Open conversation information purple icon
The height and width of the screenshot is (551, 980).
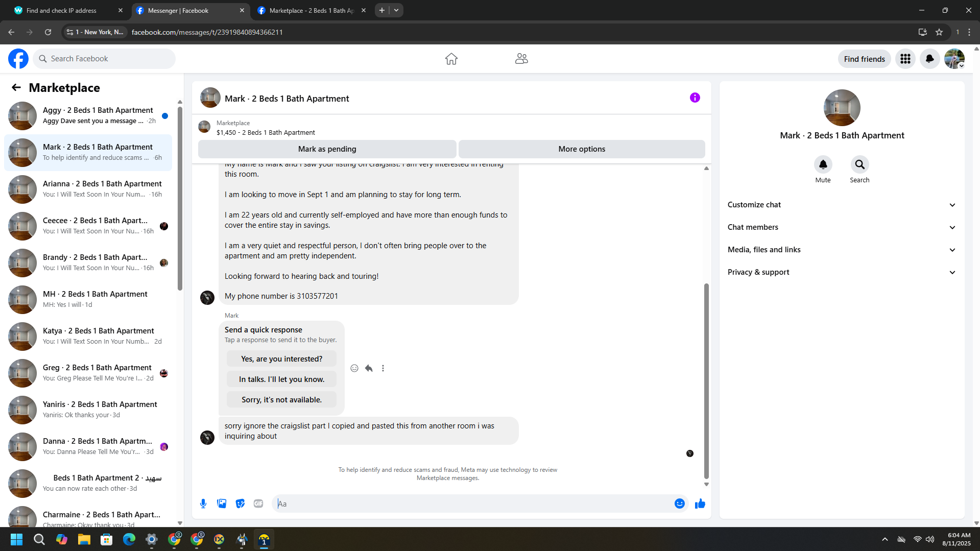[x=695, y=98]
